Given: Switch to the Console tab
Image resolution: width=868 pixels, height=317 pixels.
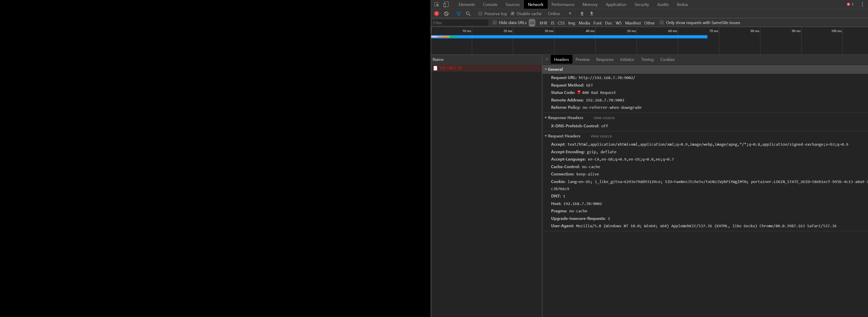Looking at the screenshot, I should click(x=490, y=4).
